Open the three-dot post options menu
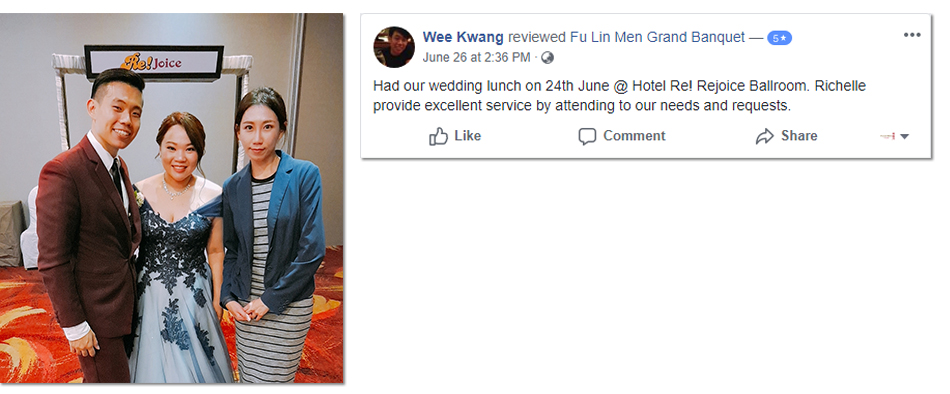Viewport: 950px width, 394px height. [x=912, y=35]
